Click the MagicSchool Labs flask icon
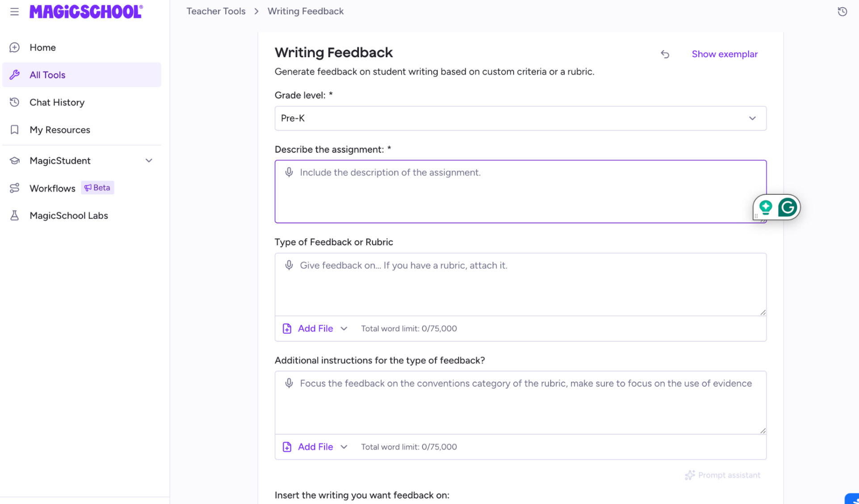The width and height of the screenshot is (859, 504). click(15, 215)
